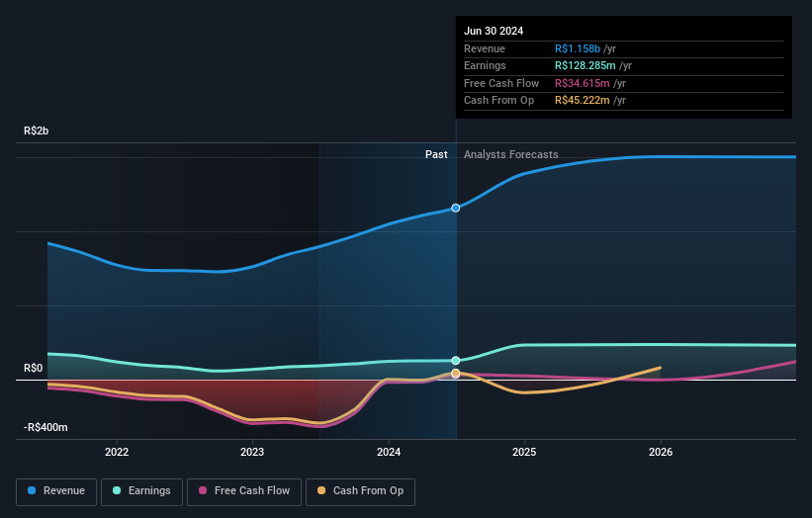Click the Analysts Forecasts label

510,154
